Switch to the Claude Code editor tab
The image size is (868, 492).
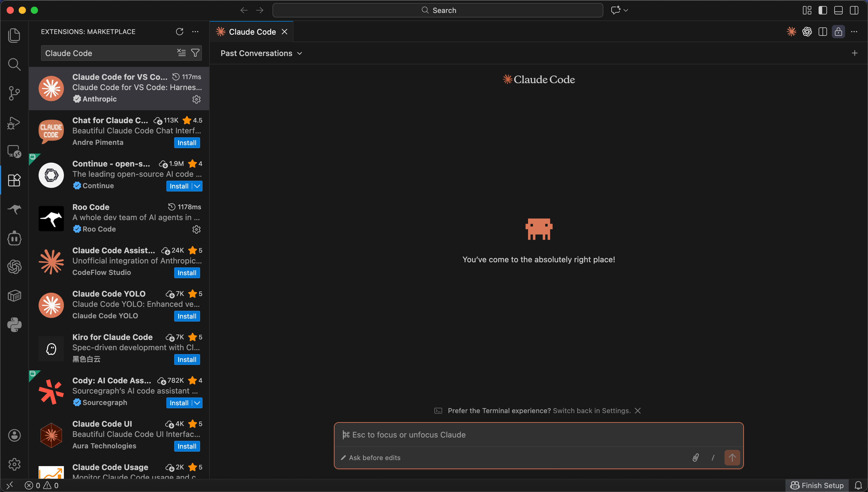(x=252, y=32)
